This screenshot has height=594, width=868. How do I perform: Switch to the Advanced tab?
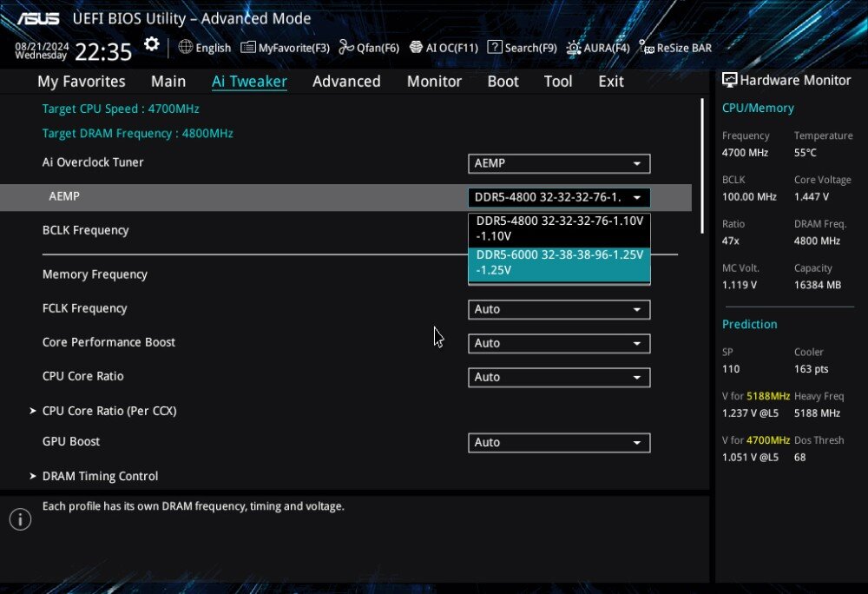[x=346, y=82]
